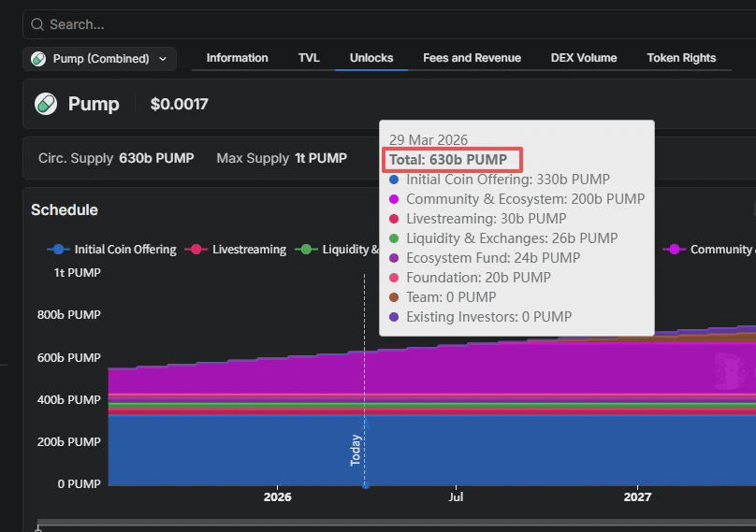
Task: Click the 2026 x-axis label
Action: (277, 496)
